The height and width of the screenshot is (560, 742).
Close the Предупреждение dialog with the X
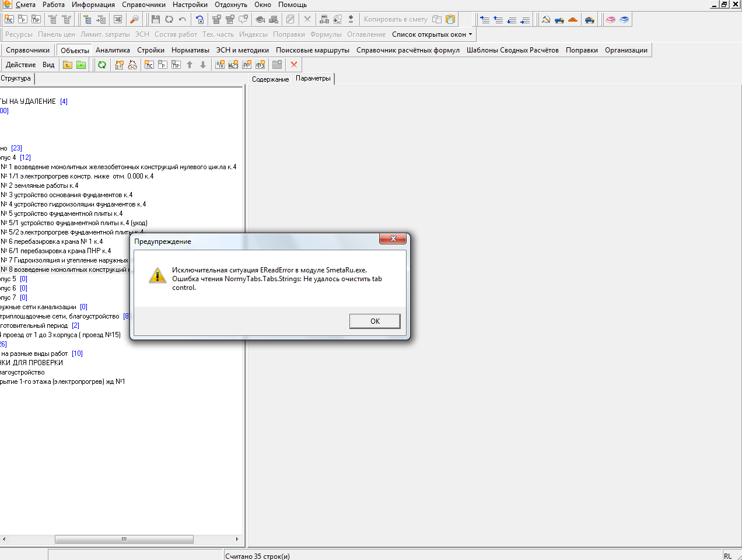click(x=393, y=239)
